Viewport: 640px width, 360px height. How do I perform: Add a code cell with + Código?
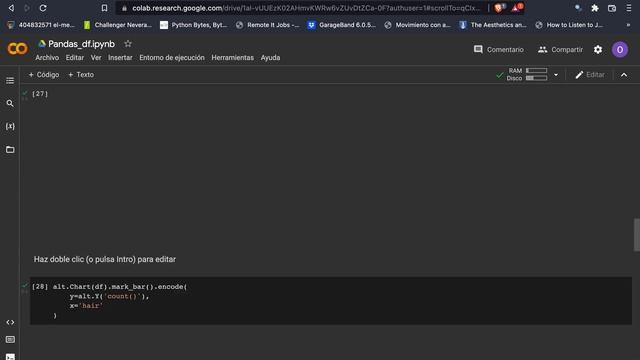coord(44,75)
